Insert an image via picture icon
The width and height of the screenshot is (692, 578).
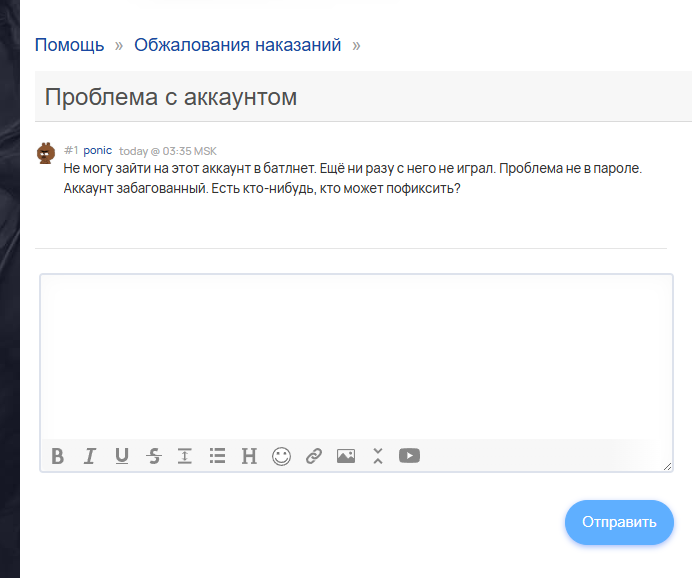[346, 456]
